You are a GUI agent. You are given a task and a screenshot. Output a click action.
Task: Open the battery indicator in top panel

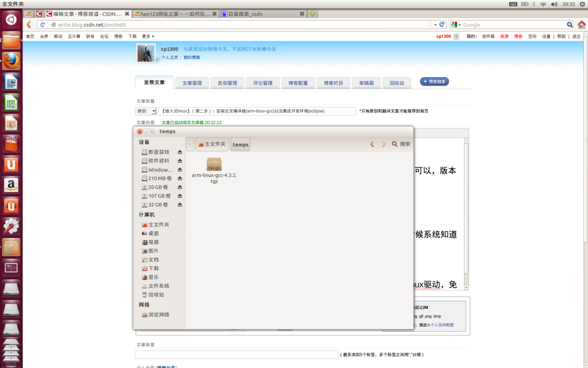525,4
